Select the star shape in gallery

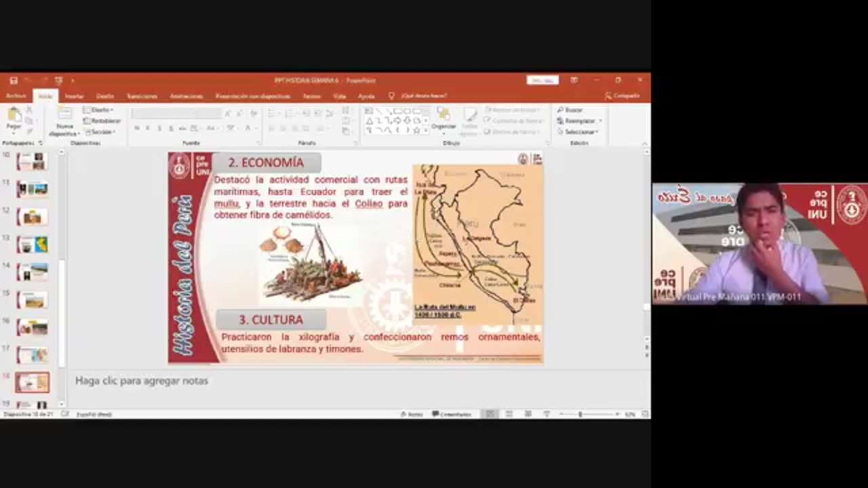click(x=416, y=130)
